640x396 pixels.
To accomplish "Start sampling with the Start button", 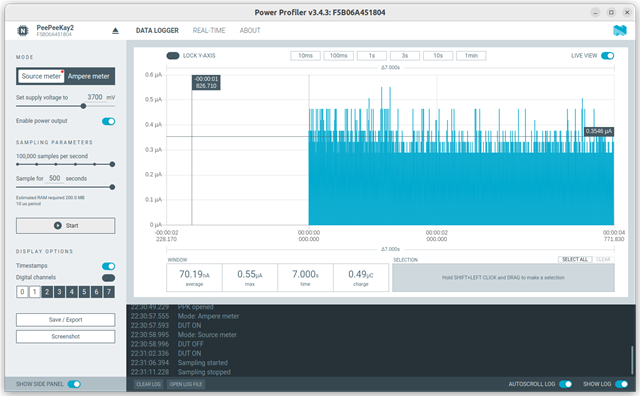I will (66, 226).
